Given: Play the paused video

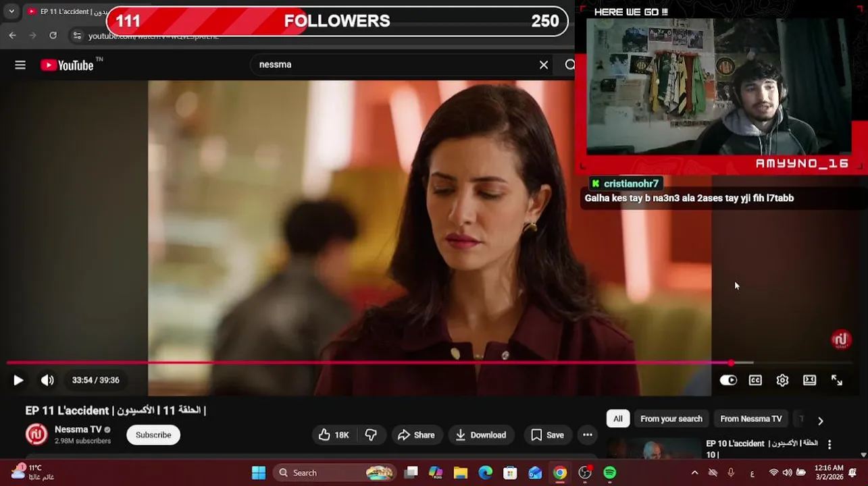Looking at the screenshot, I should coord(18,381).
